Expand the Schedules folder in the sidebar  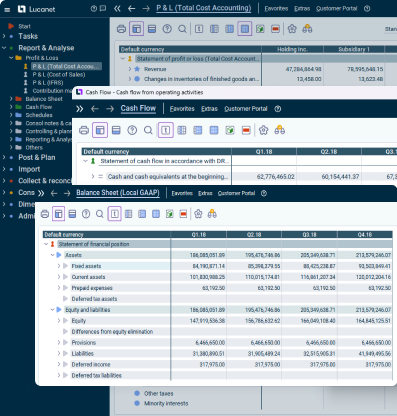11,115
